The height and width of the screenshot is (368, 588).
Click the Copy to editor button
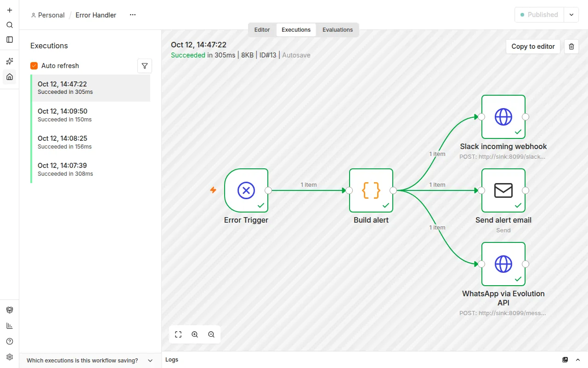[533, 46]
